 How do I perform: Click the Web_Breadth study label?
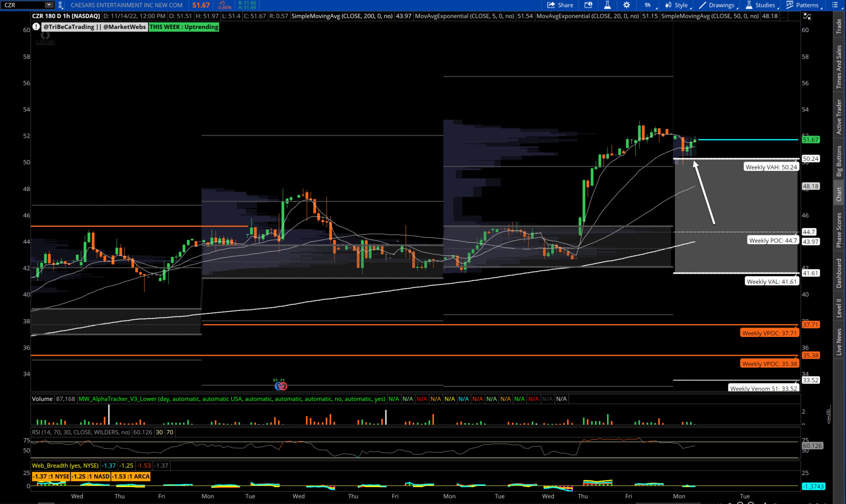65,465
